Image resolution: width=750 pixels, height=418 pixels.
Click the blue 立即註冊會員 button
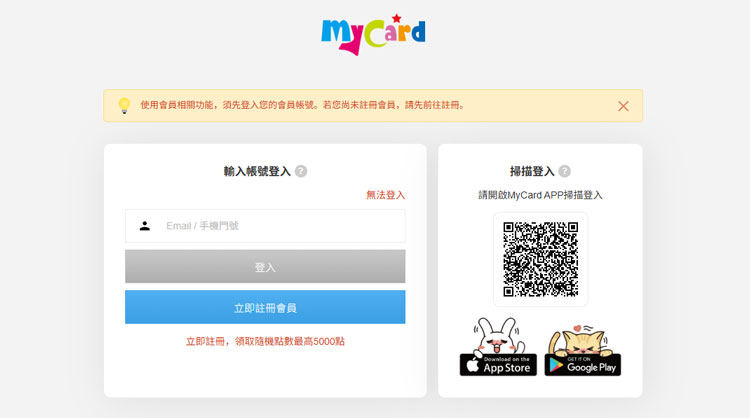(265, 307)
